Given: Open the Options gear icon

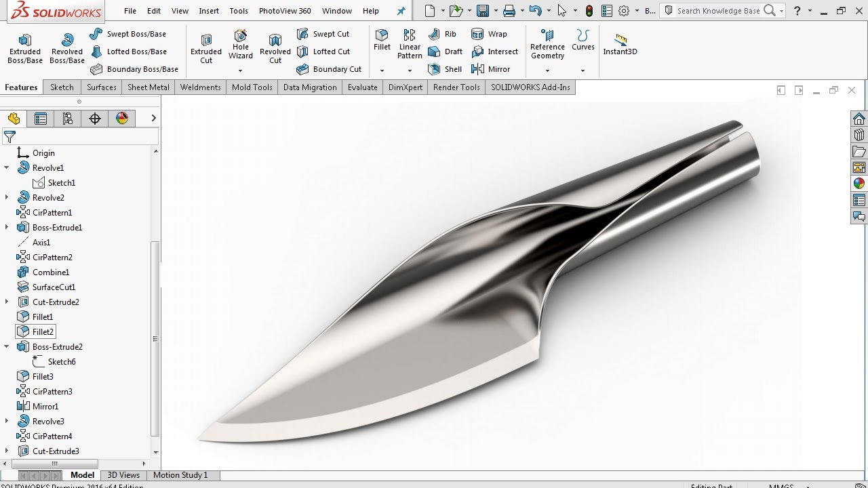Looking at the screenshot, I should (624, 11).
